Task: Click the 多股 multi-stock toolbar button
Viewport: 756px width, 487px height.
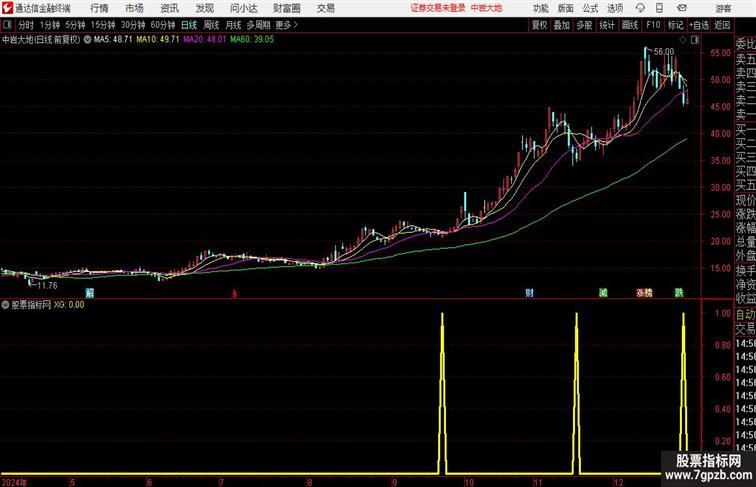Action: (x=584, y=25)
